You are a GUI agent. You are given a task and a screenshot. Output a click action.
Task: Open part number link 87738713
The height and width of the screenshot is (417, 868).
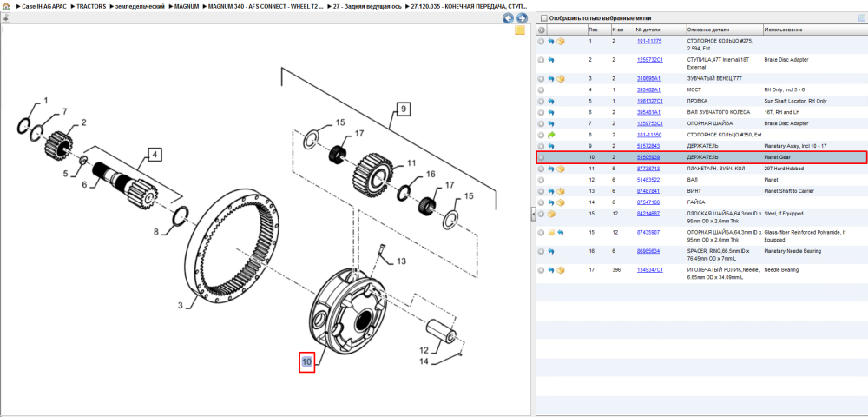[x=648, y=169]
